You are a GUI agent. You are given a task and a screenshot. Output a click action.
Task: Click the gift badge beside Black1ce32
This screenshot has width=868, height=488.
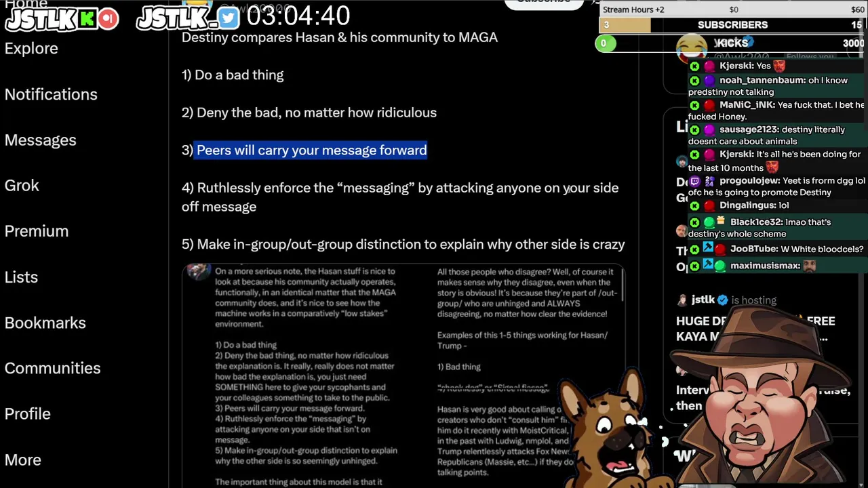(x=721, y=221)
